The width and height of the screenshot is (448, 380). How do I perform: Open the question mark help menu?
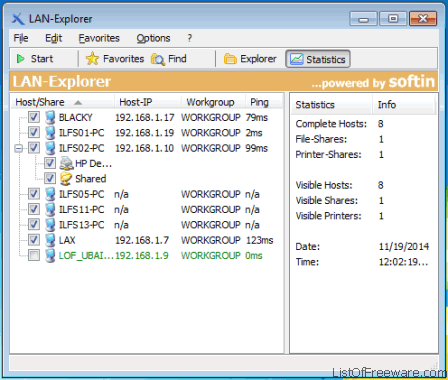coord(189,38)
